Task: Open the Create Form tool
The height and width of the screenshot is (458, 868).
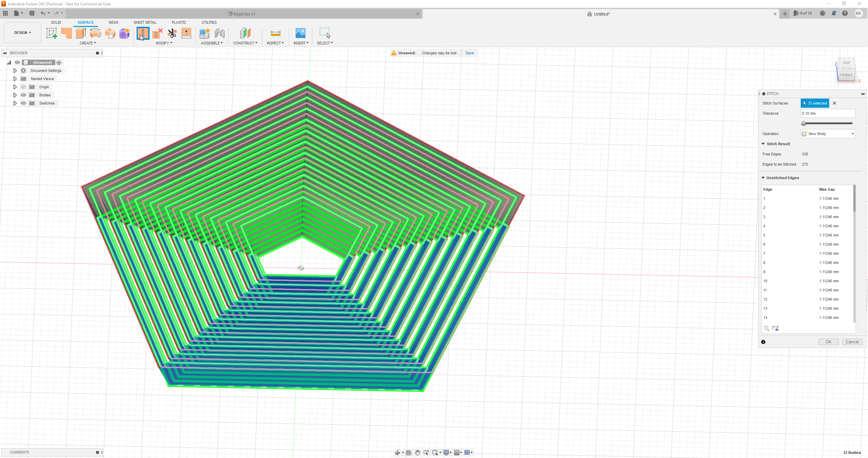Action: [x=124, y=33]
